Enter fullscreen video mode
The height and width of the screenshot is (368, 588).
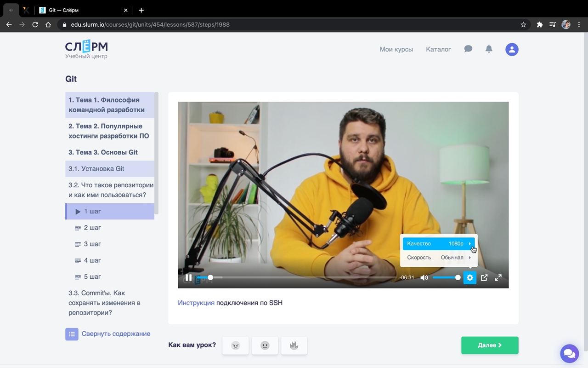[x=498, y=278]
